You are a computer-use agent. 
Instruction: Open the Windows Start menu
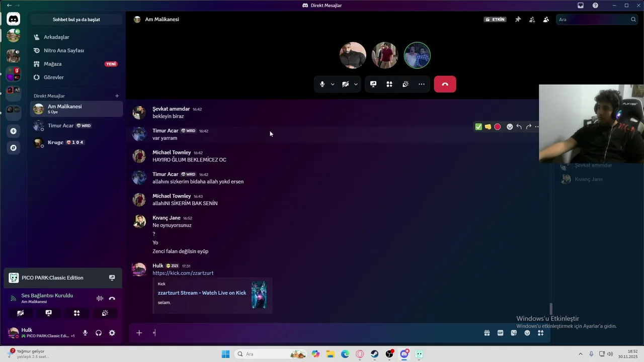226,354
